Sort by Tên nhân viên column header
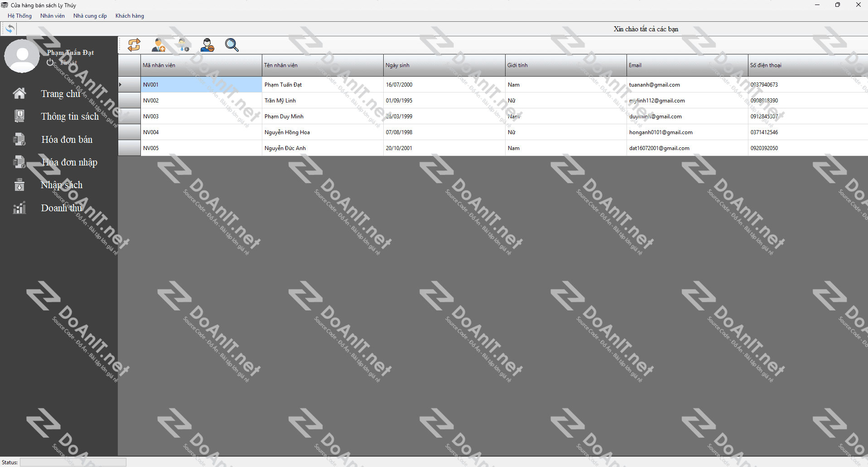This screenshot has width=868, height=467. (x=323, y=65)
